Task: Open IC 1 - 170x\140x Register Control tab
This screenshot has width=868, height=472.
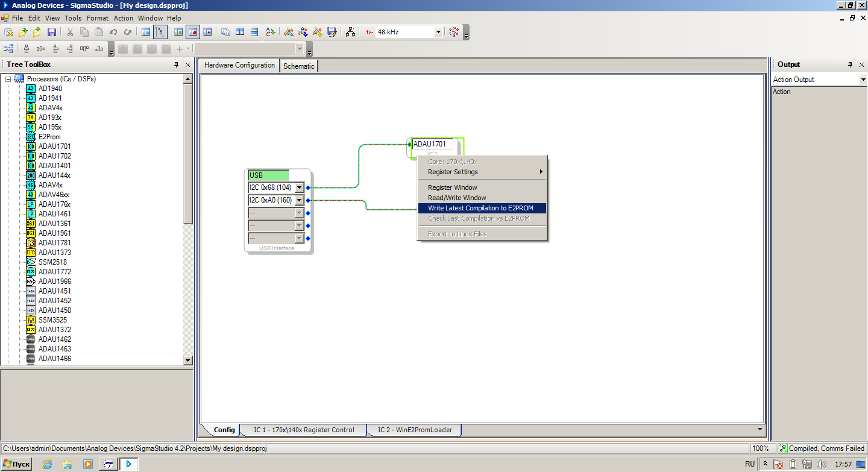Action: click(304, 430)
